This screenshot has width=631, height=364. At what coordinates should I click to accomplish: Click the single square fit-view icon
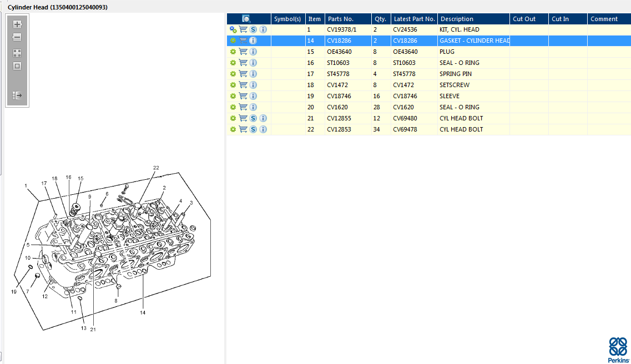[17, 66]
